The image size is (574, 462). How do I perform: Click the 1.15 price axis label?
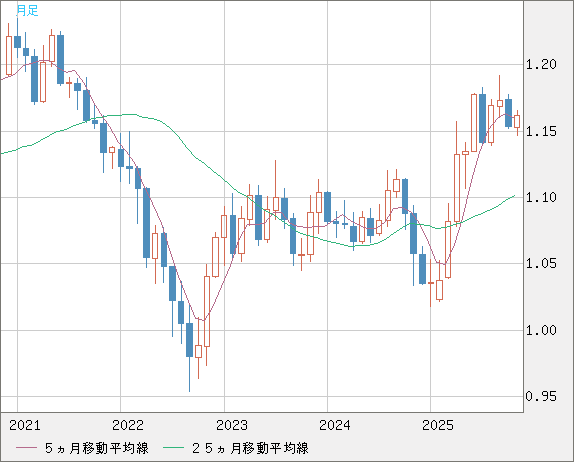click(x=541, y=131)
